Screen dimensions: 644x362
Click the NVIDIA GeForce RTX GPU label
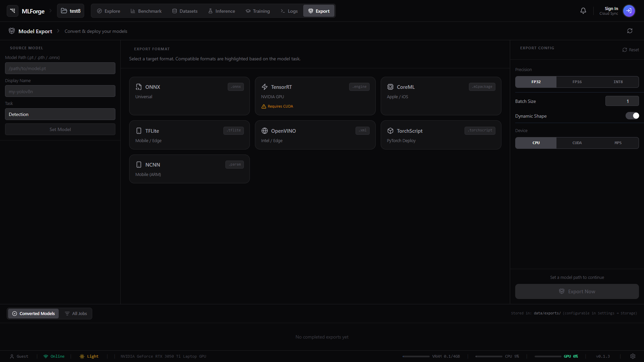163,357
